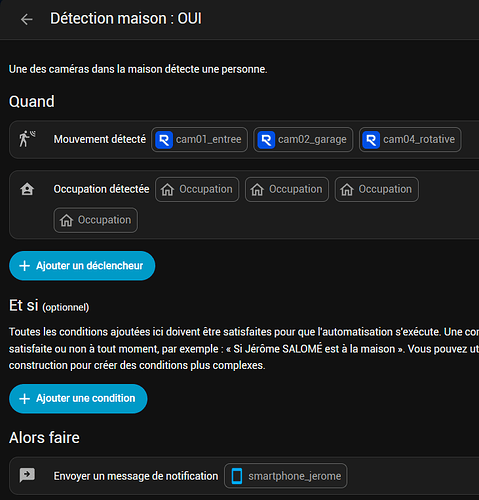Viewport: 479px width, 500px height.
Task: Select the cam02_garage target chip
Action: click(303, 139)
